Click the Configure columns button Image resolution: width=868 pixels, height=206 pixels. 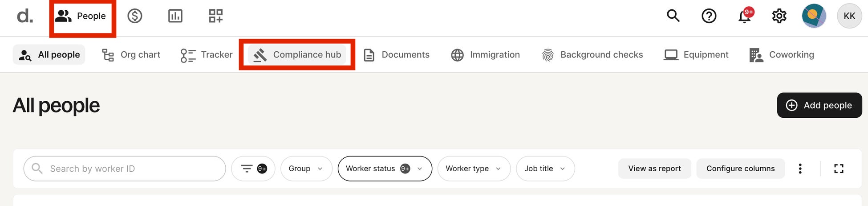tap(740, 169)
